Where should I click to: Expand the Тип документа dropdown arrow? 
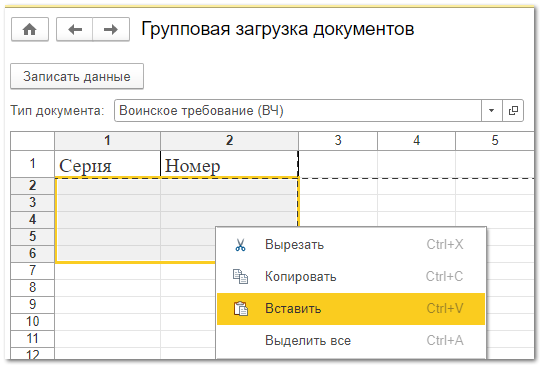491,110
